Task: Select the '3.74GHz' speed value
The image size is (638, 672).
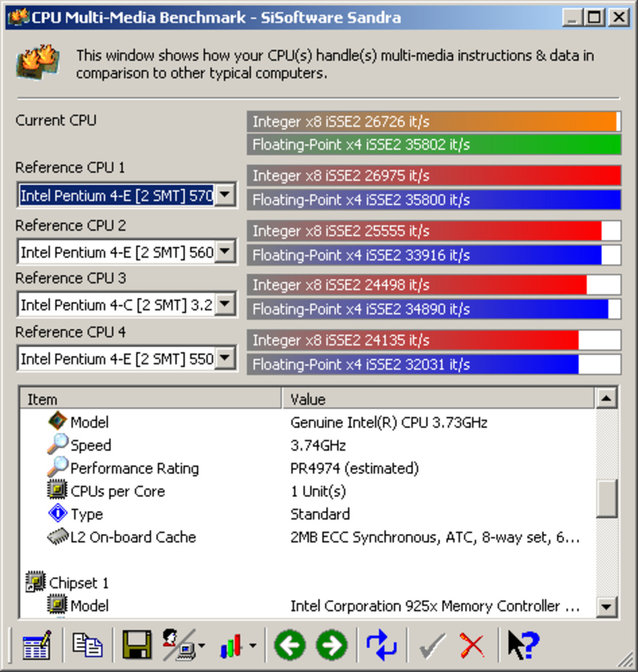Action: 318,445
